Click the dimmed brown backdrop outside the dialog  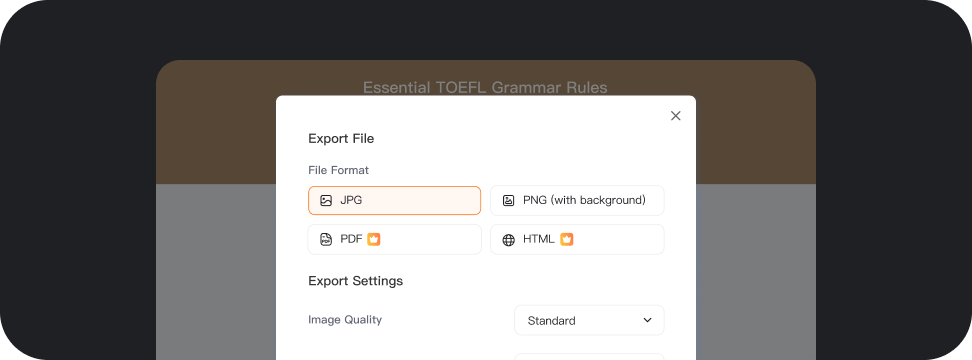click(x=217, y=124)
